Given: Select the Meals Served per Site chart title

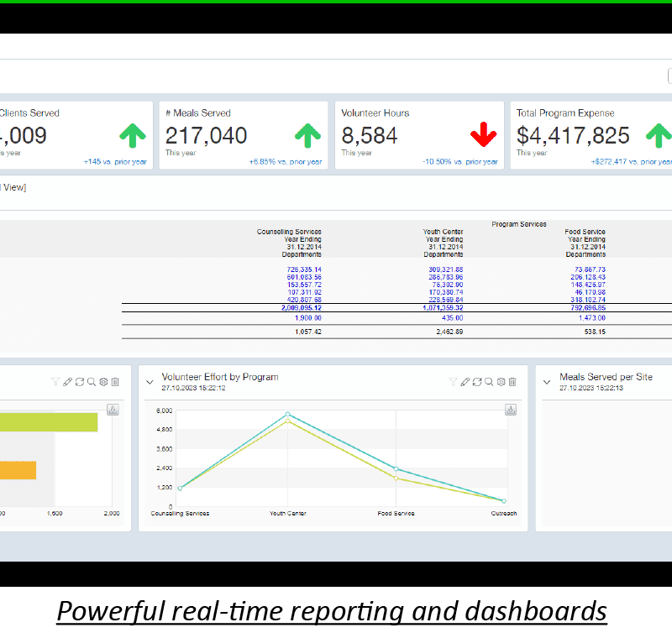Looking at the screenshot, I should pyautogui.click(x=606, y=376).
